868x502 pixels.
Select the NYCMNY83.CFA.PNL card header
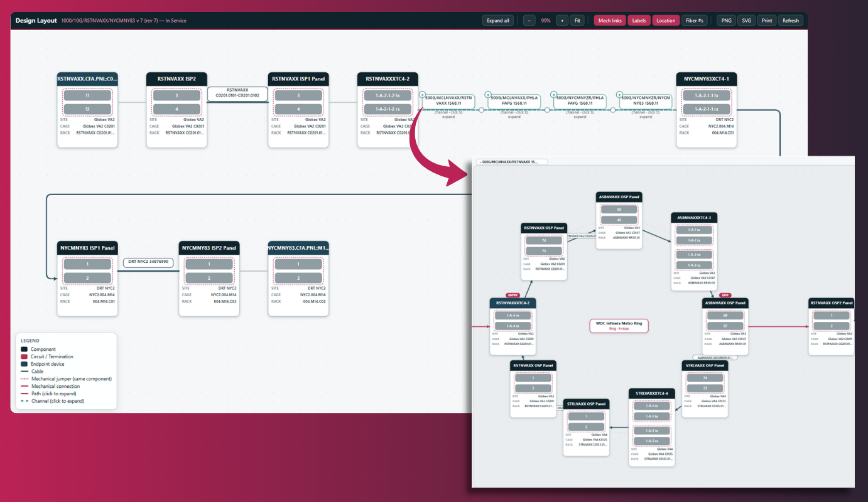(298, 248)
